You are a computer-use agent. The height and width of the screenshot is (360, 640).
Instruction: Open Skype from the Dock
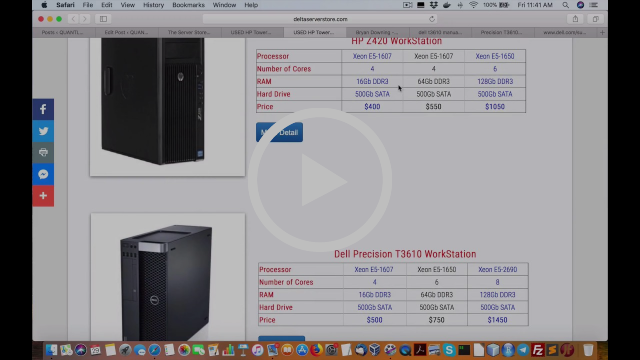[x=449, y=350]
